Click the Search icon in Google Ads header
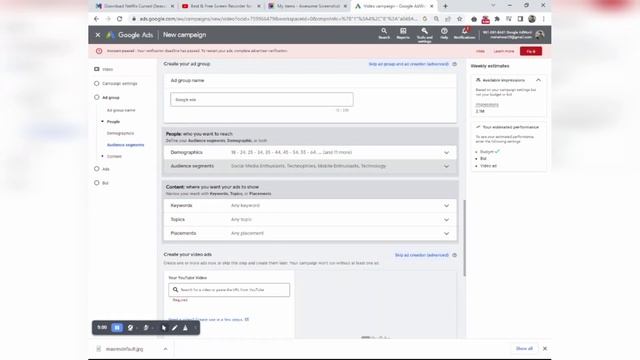 point(384,31)
